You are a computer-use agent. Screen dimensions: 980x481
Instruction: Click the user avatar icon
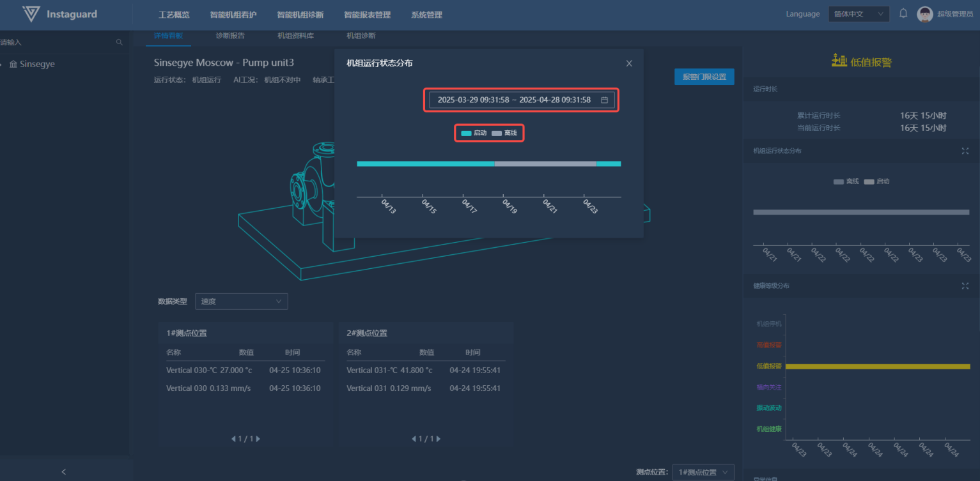click(924, 14)
